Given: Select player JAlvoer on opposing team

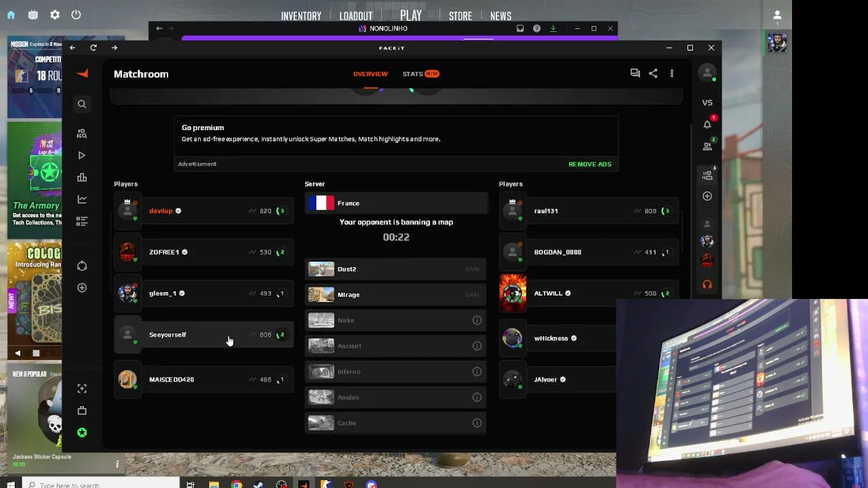Looking at the screenshot, I should click(x=557, y=380).
